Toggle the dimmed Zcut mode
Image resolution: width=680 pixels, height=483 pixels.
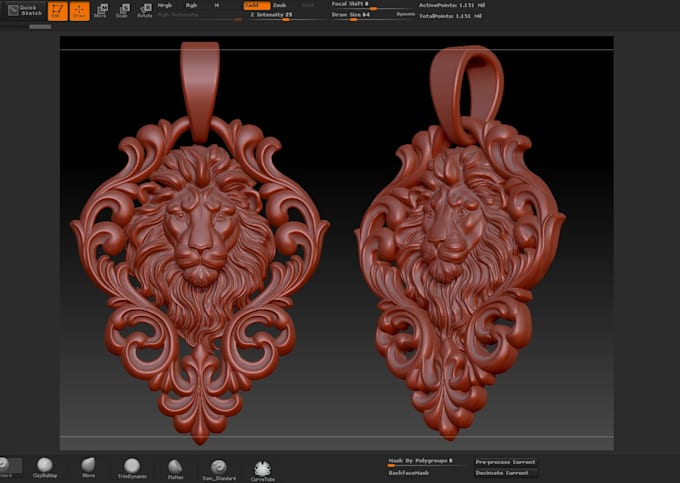[308, 6]
